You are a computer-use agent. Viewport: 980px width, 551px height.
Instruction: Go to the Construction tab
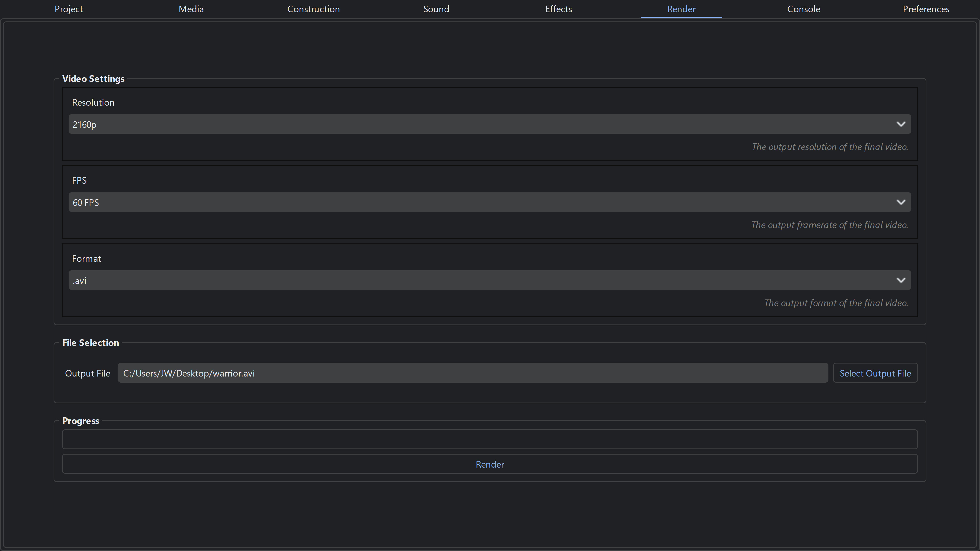click(x=313, y=9)
